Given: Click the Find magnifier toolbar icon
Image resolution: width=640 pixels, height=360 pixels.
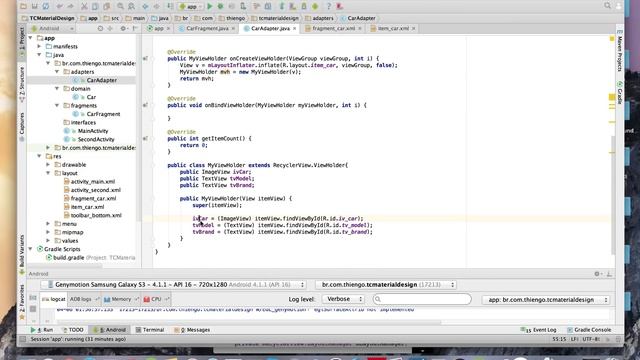Looking at the screenshot, I should [x=120, y=6].
